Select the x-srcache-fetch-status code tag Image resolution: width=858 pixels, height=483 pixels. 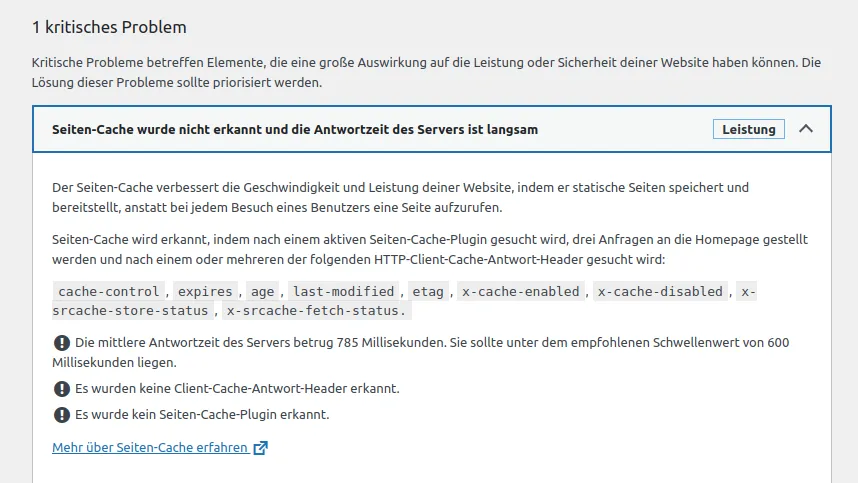tap(316, 311)
